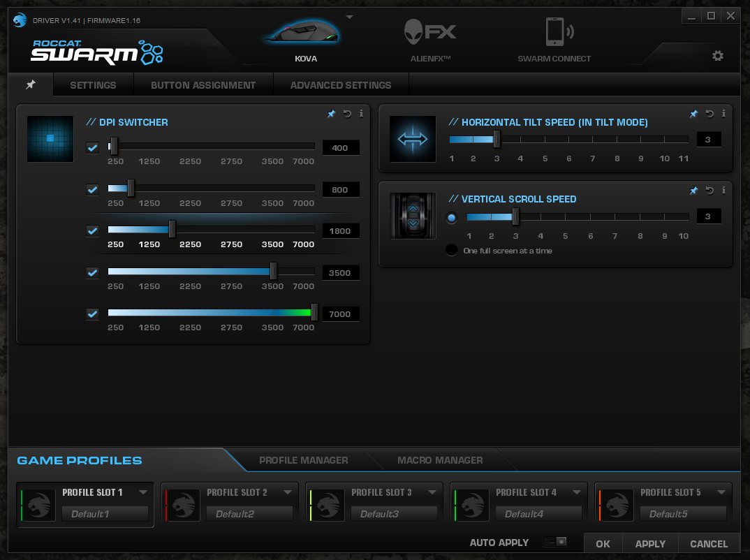Click the 400 DPI value field
Screen dimensions: 750x560
[340, 148]
